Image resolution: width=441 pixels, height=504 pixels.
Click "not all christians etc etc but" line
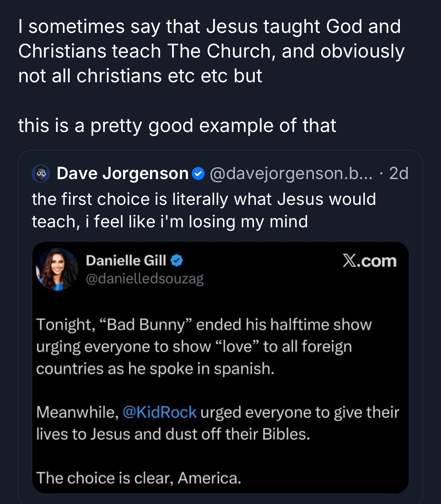140,76
